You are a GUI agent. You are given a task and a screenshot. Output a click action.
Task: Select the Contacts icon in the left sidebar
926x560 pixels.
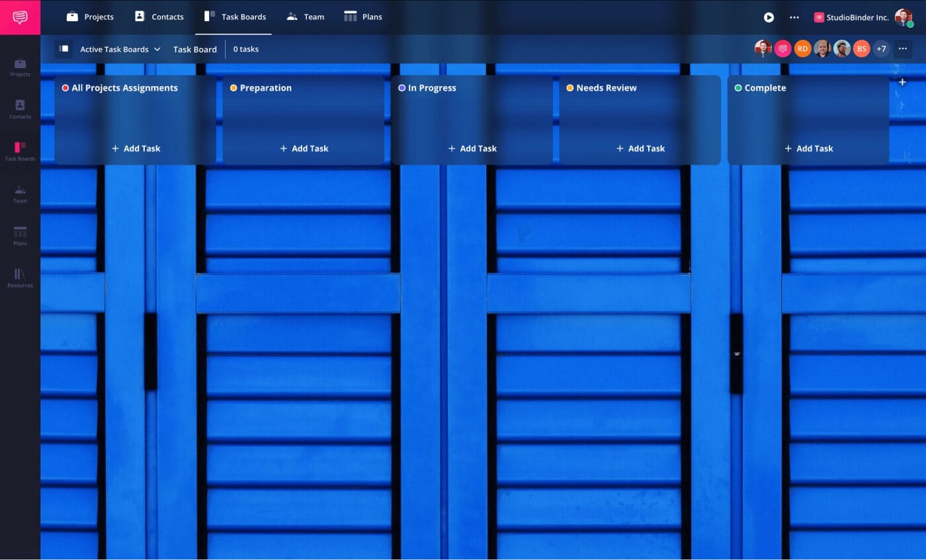pyautogui.click(x=20, y=110)
